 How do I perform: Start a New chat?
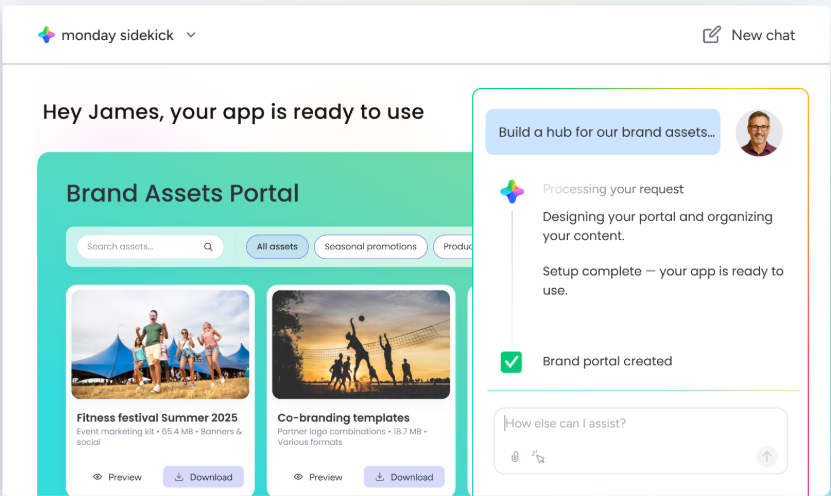point(749,35)
